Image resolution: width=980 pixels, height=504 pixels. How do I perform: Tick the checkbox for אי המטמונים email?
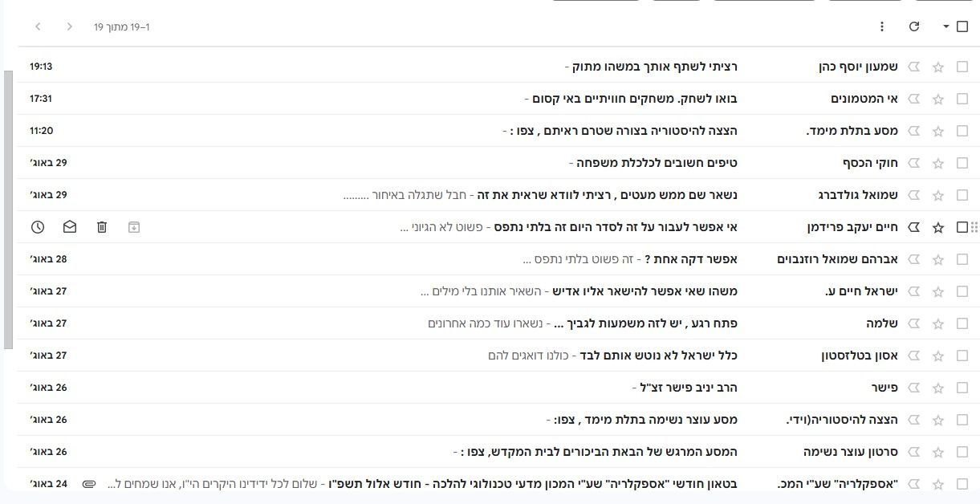coord(962,99)
